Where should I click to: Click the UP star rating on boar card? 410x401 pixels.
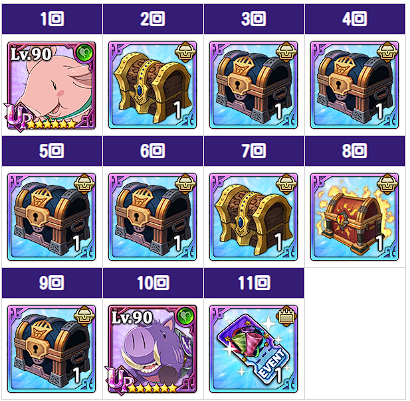point(142,381)
